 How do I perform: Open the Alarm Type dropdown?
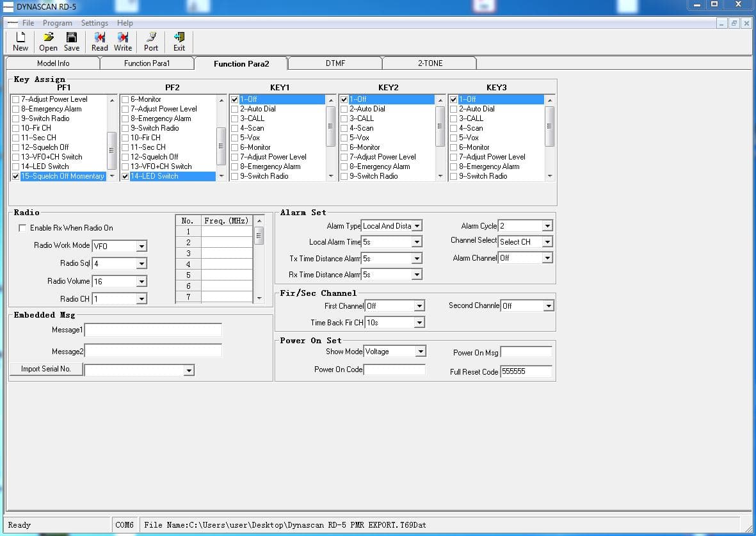click(417, 226)
